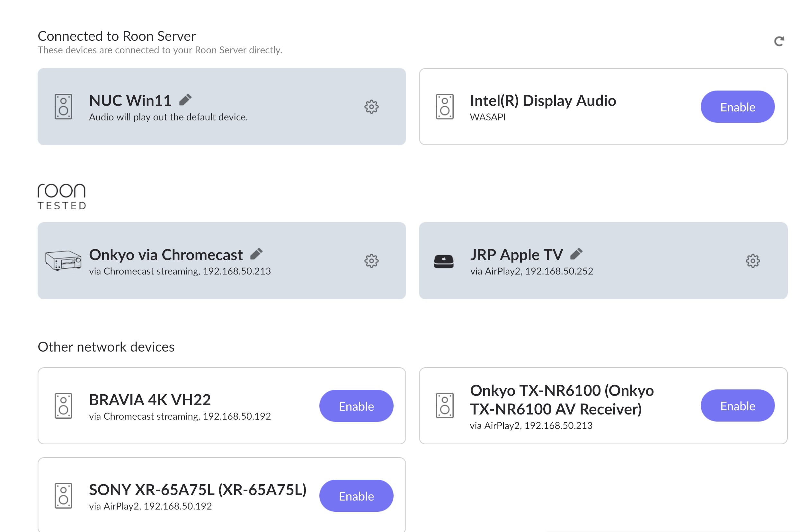Click the NUC Win11 speaker icon

click(x=64, y=107)
